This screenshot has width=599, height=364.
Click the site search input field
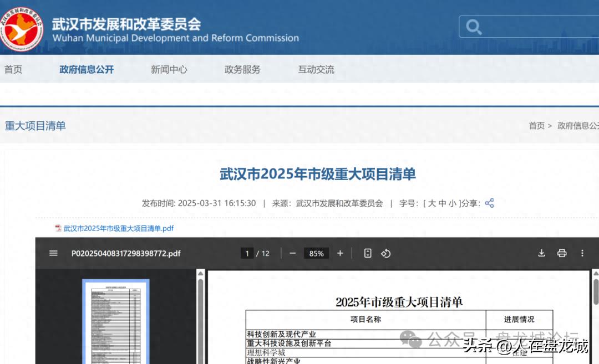coord(529,27)
